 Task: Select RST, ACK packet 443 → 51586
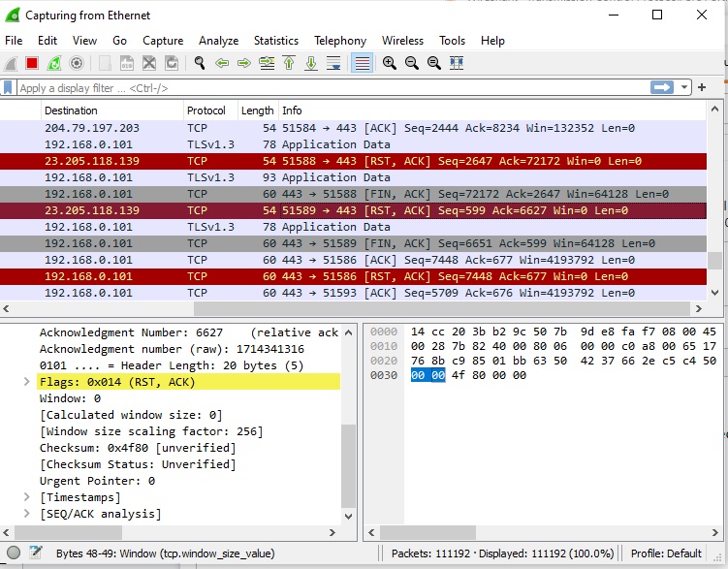tap(353, 276)
